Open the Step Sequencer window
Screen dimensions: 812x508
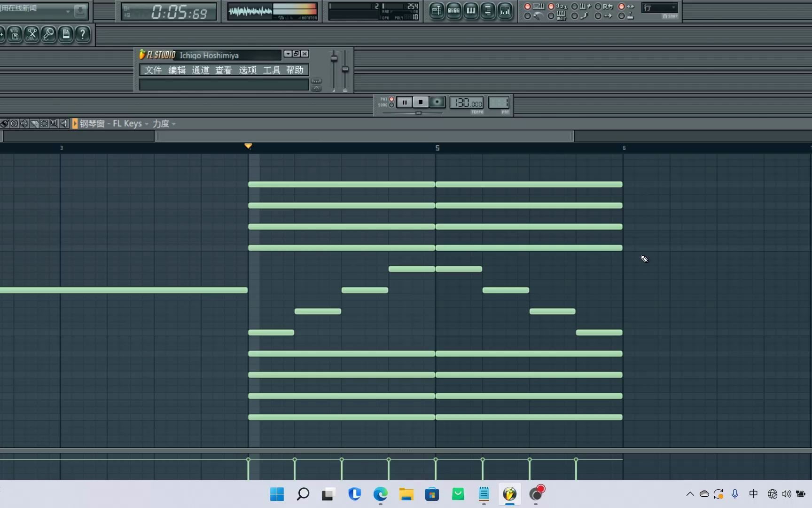tap(453, 10)
